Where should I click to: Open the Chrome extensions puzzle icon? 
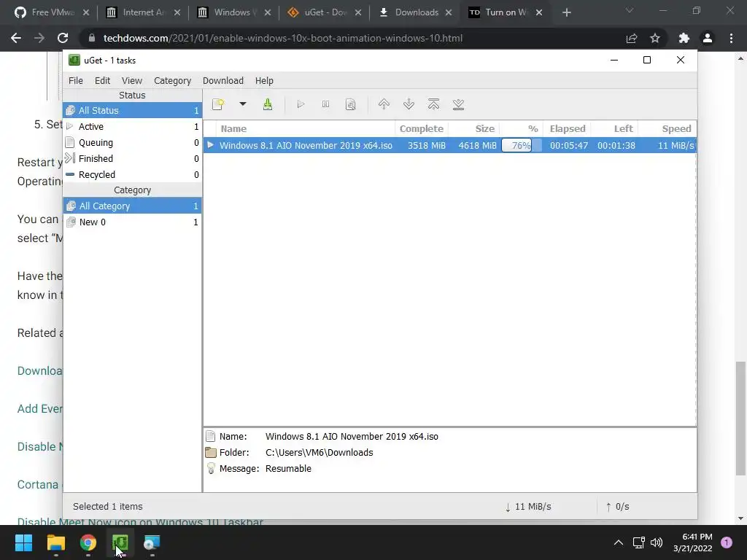[684, 38]
